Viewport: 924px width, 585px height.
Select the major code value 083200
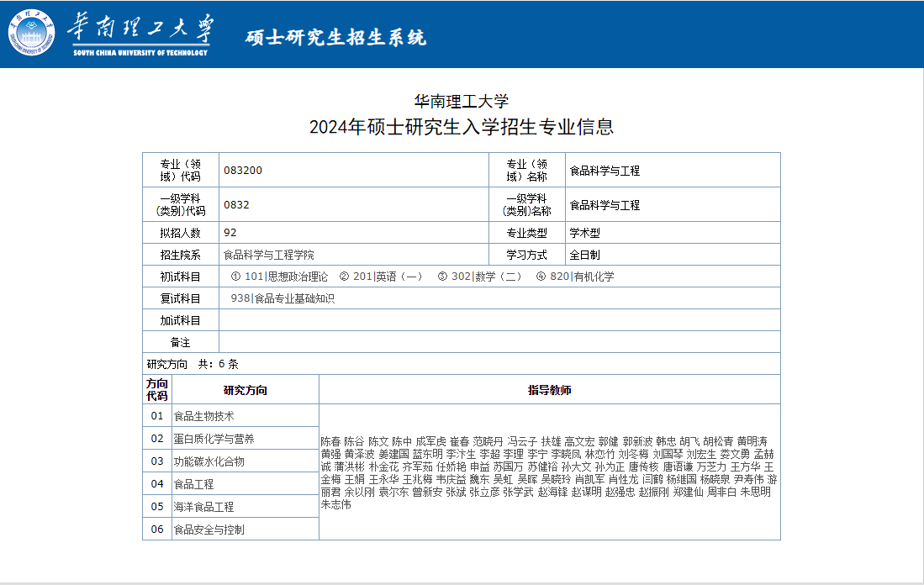[x=243, y=171]
